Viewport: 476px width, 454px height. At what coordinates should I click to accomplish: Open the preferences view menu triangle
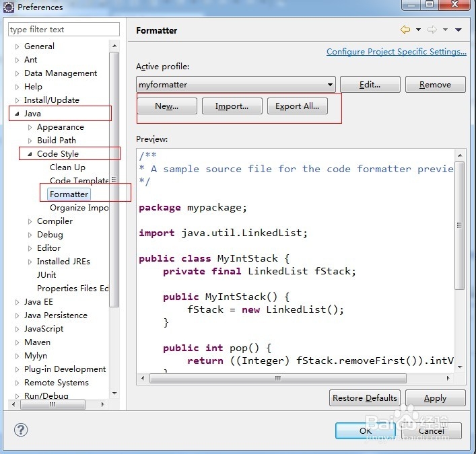point(458,30)
